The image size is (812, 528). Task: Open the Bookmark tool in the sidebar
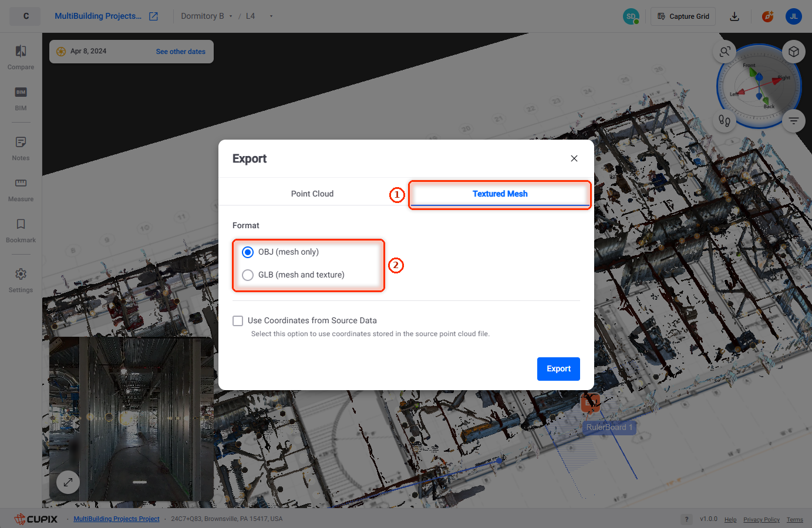(21, 231)
